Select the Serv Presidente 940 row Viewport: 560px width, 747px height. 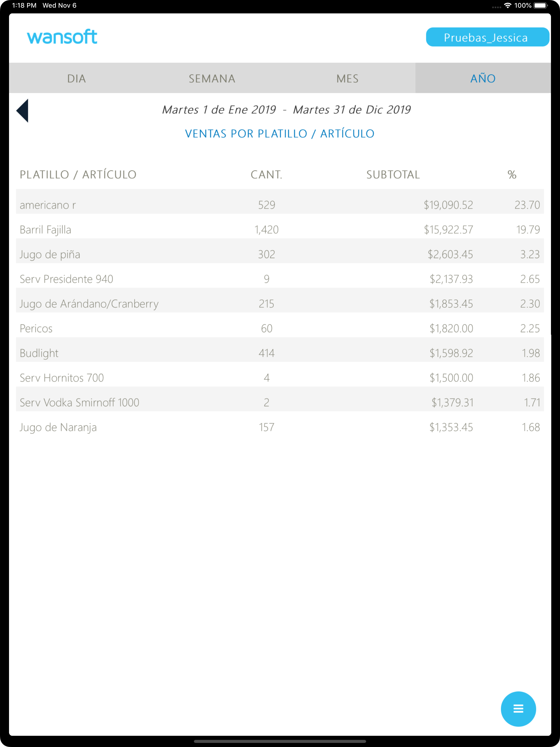click(x=280, y=276)
